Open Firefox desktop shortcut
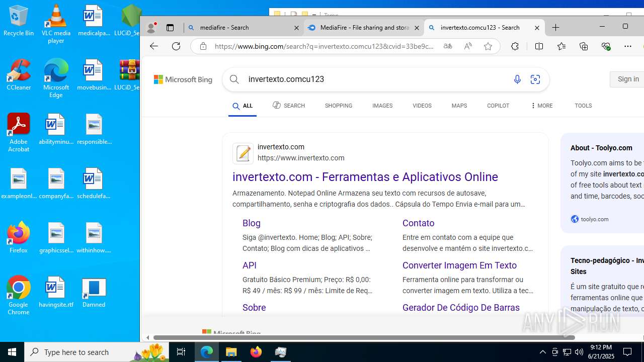This screenshot has width=644, height=362. (19, 237)
